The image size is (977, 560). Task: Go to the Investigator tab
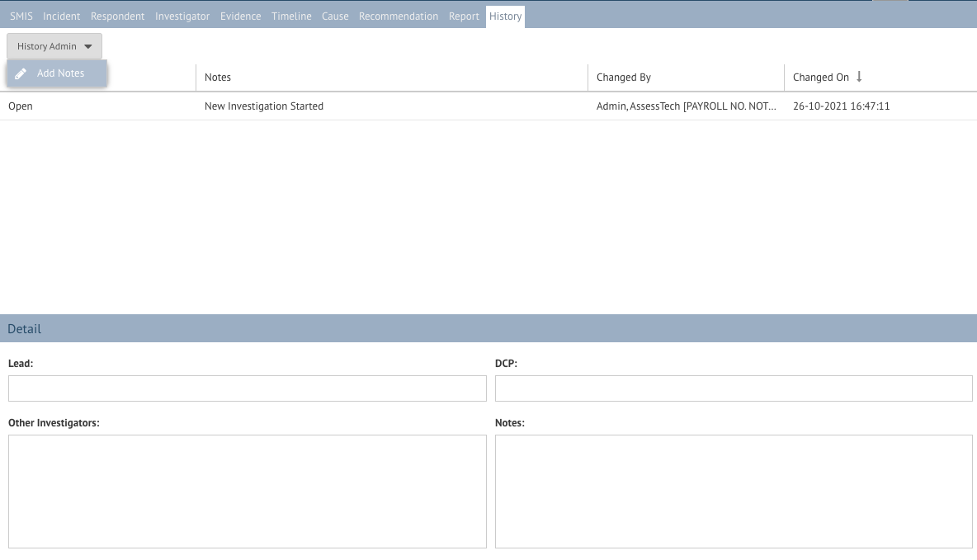point(182,16)
